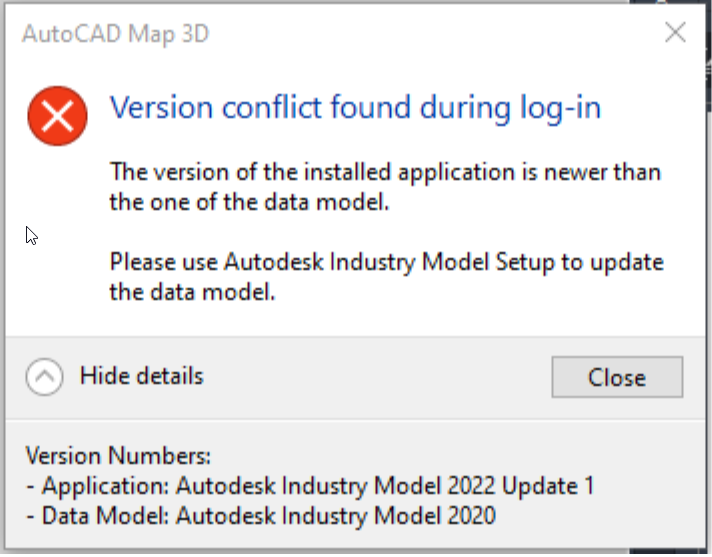Click the Data Model version line
The width and height of the screenshot is (712, 557).
[260, 516]
